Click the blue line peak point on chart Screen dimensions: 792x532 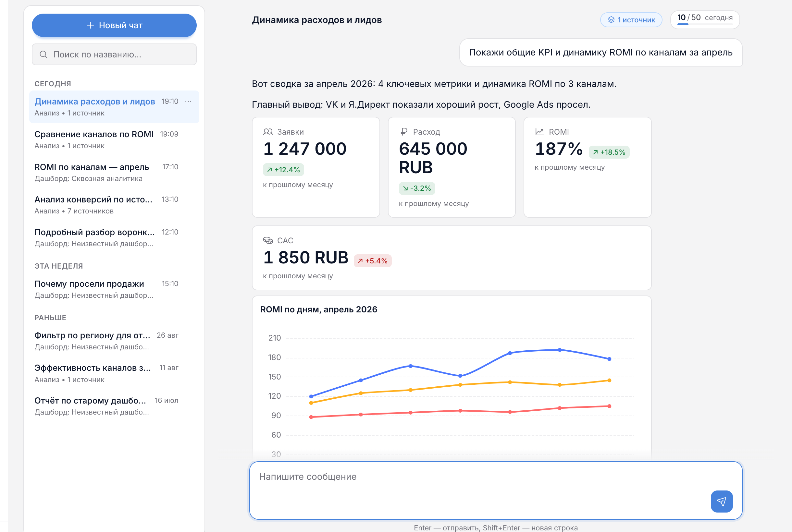point(560,350)
